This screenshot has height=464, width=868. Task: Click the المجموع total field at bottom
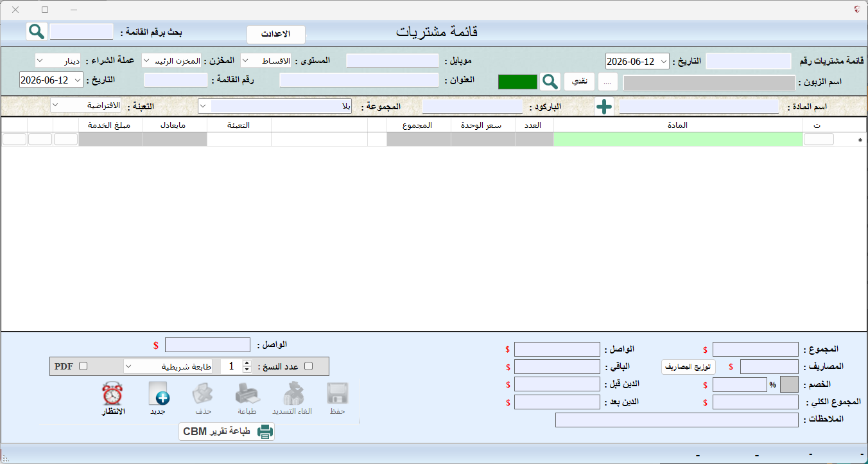point(756,350)
